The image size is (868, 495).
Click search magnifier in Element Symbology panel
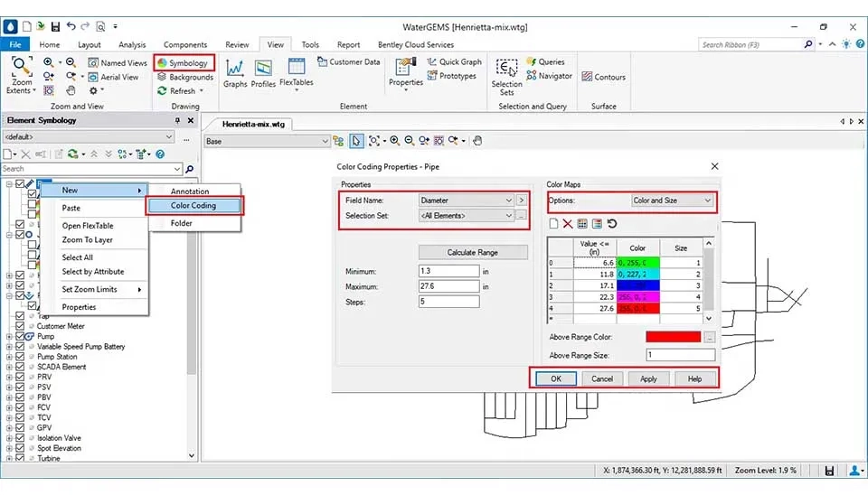pyautogui.click(x=189, y=169)
